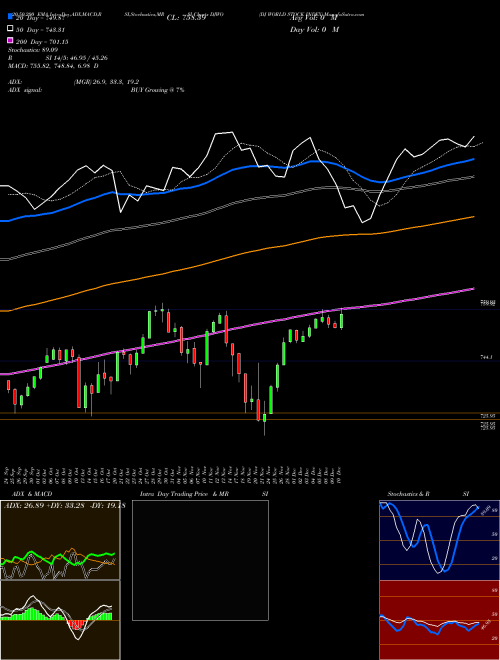The width and height of the screenshot is (500, 660).
Task: Click the '744.1' price axis label
Action: coord(487,357)
